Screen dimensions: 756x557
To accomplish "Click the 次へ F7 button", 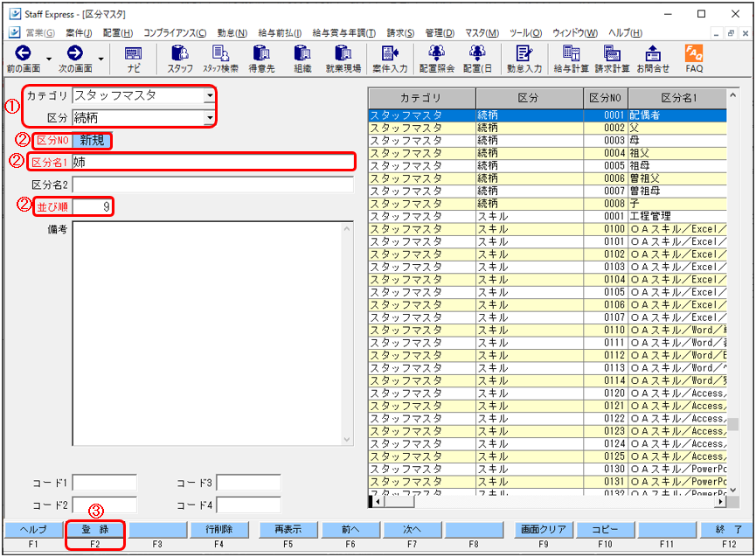I will [x=412, y=530].
